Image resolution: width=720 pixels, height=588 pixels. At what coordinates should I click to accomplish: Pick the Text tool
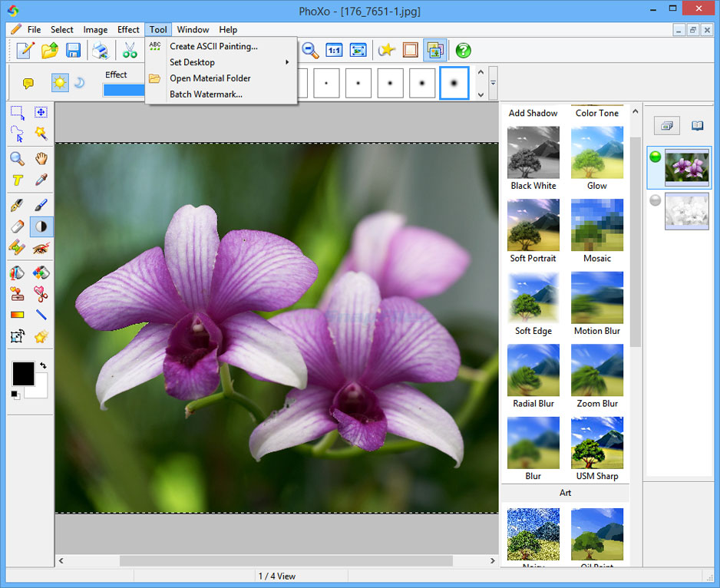point(17,181)
